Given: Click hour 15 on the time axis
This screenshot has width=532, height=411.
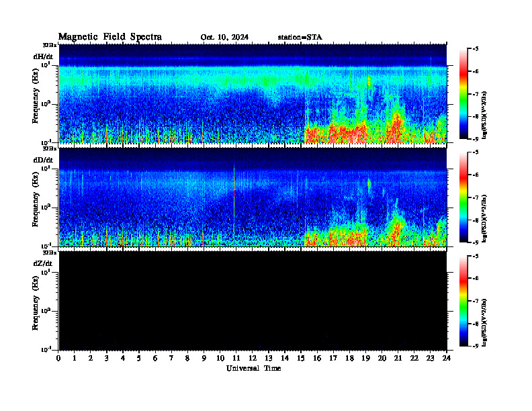Looking at the screenshot, I should click(301, 359).
